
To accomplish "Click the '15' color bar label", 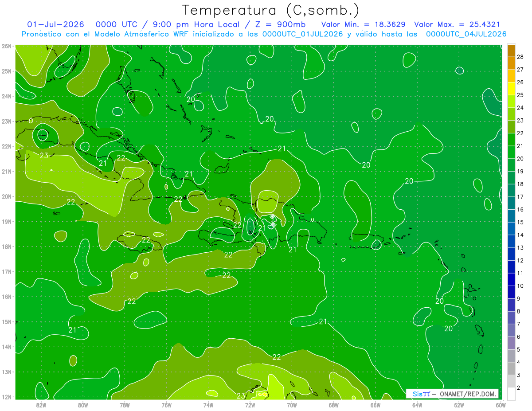I will (520, 222).
